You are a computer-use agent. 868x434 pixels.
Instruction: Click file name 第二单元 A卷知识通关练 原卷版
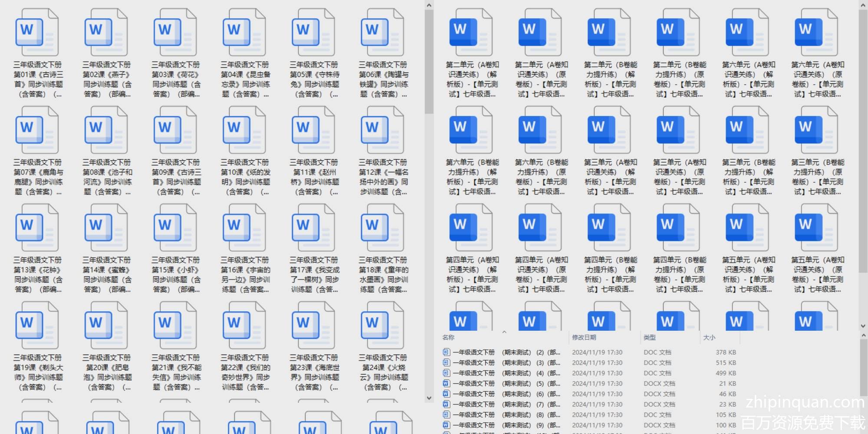pos(541,79)
